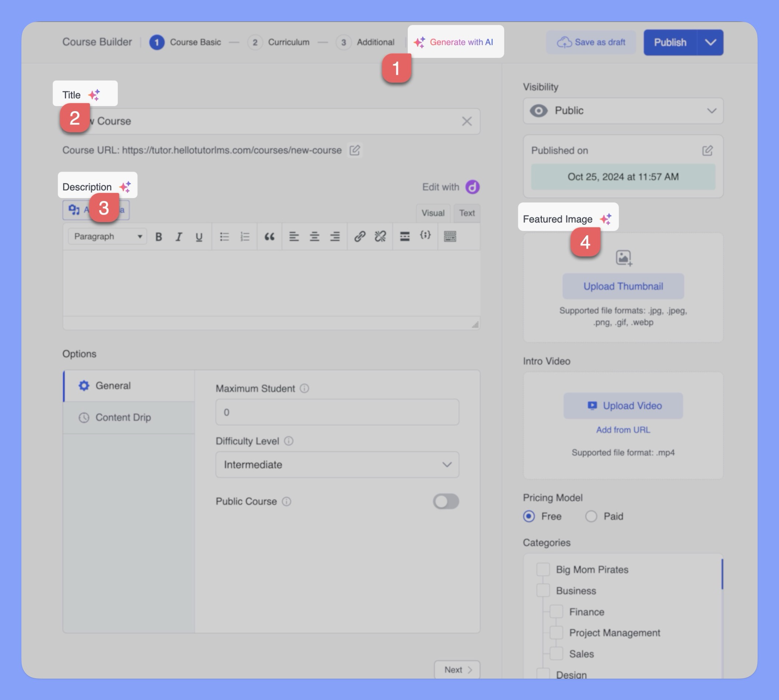Click the AI sparkle icon next to Description
This screenshot has width=779, height=700.
tap(125, 187)
